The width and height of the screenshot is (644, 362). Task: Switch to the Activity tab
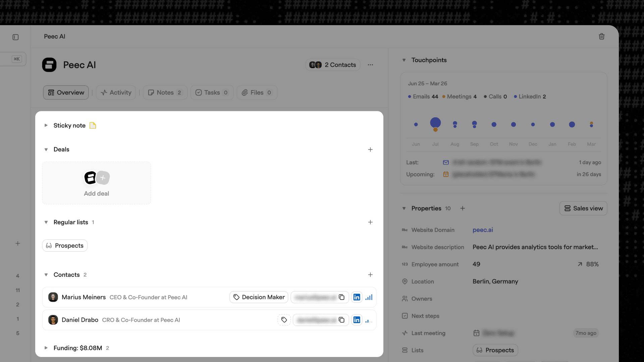pyautogui.click(x=116, y=93)
